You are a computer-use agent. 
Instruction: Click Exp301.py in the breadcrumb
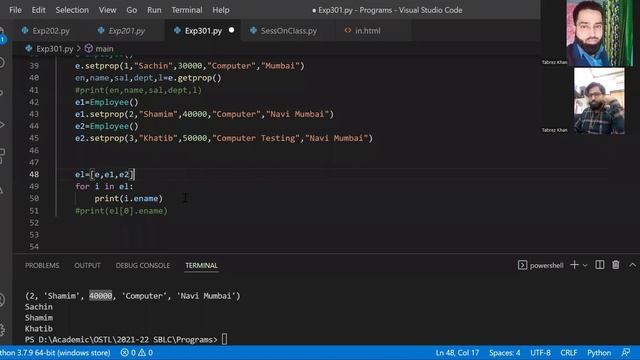click(x=54, y=49)
